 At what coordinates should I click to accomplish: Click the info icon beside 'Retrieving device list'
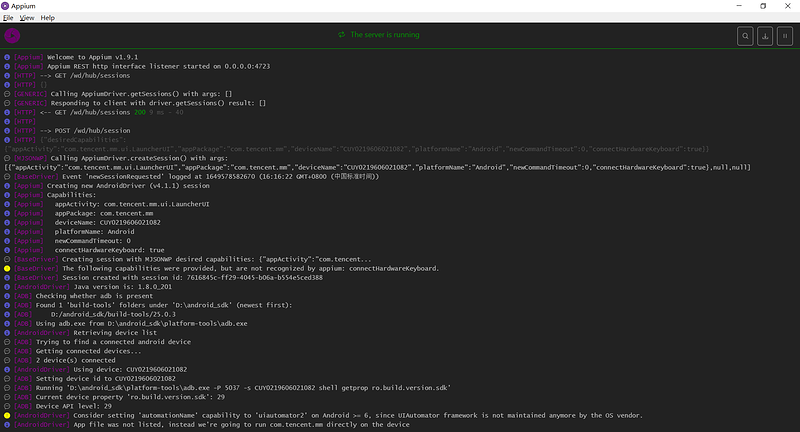(x=7, y=333)
